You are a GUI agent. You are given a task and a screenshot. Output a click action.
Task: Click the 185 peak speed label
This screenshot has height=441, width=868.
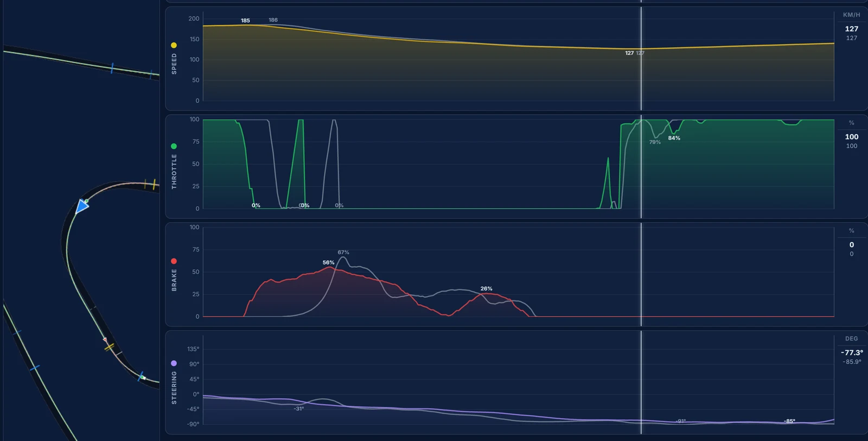coord(245,21)
